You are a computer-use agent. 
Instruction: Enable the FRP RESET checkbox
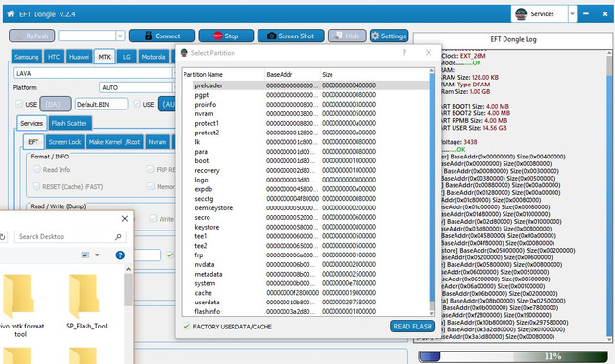(x=150, y=169)
